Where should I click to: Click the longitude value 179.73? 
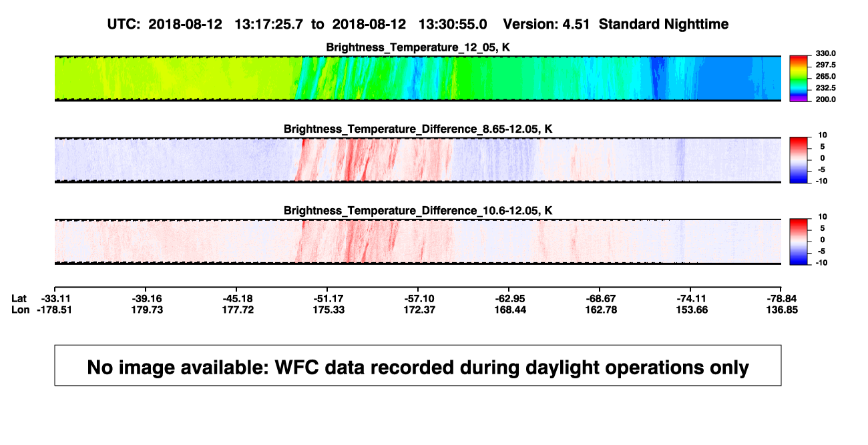pos(147,310)
